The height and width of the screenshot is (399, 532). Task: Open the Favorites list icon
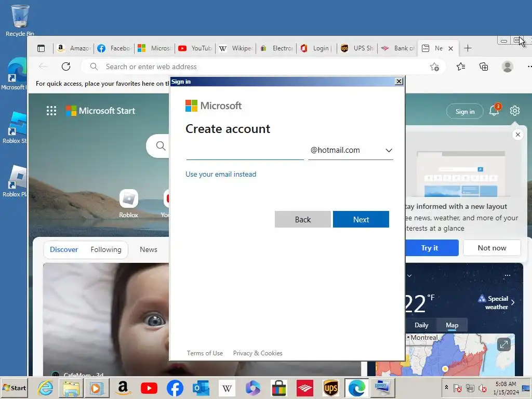click(461, 66)
